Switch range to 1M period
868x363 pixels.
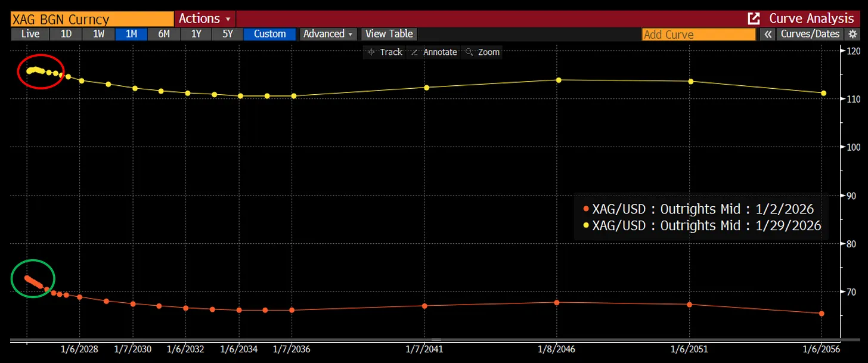[x=131, y=34]
